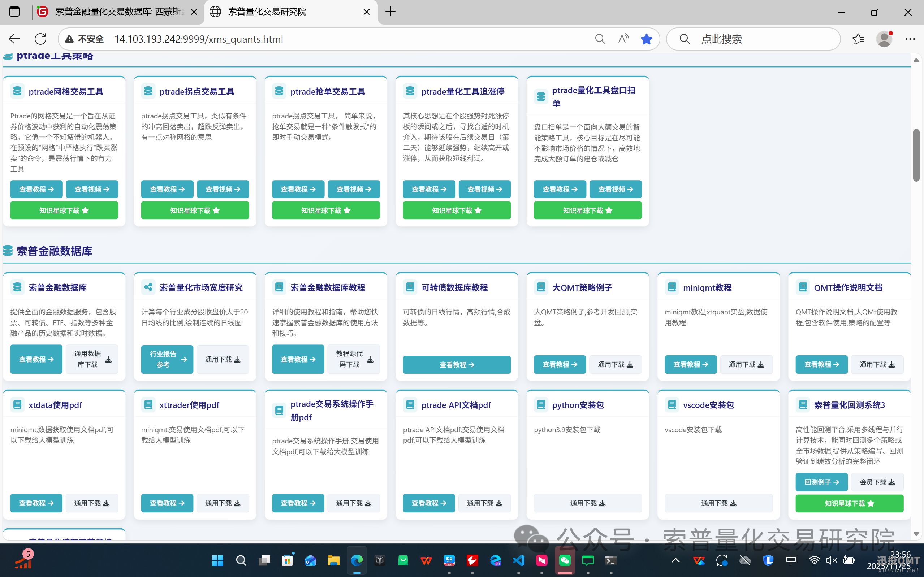
Task: Open WeChat from the taskbar
Action: pyautogui.click(x=565, y=560)
